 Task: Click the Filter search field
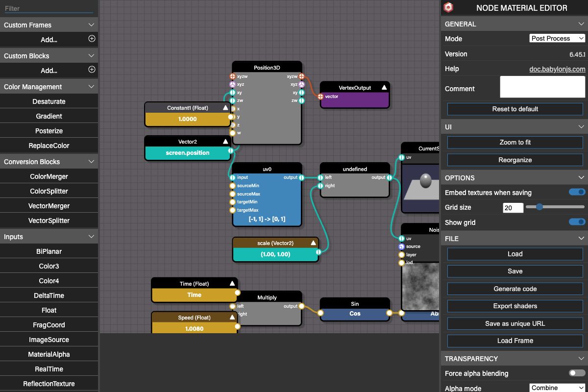48,8
